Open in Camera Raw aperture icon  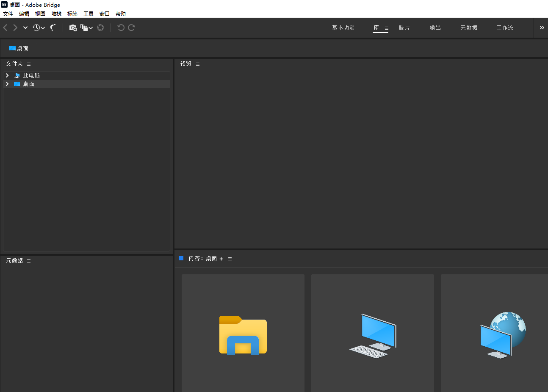click(100, 28)
